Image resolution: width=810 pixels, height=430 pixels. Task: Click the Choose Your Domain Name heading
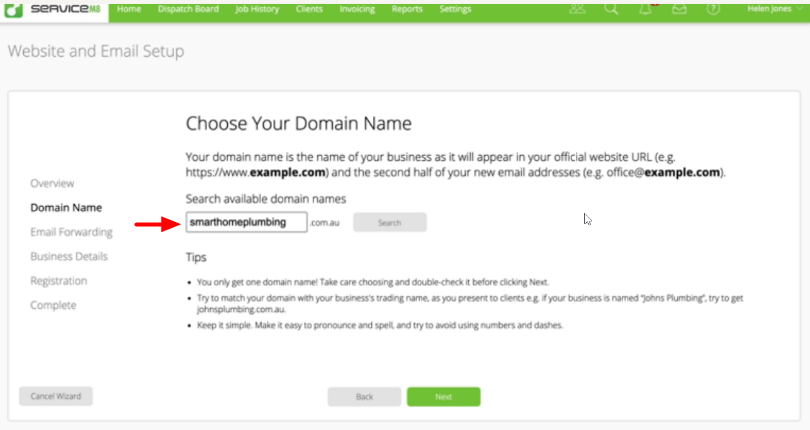(x=299, y=124)
